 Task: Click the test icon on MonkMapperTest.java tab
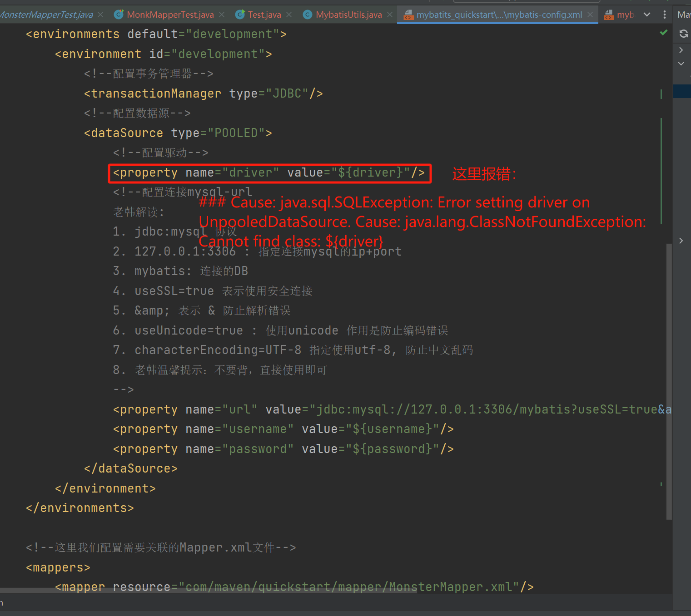(119, 14)
